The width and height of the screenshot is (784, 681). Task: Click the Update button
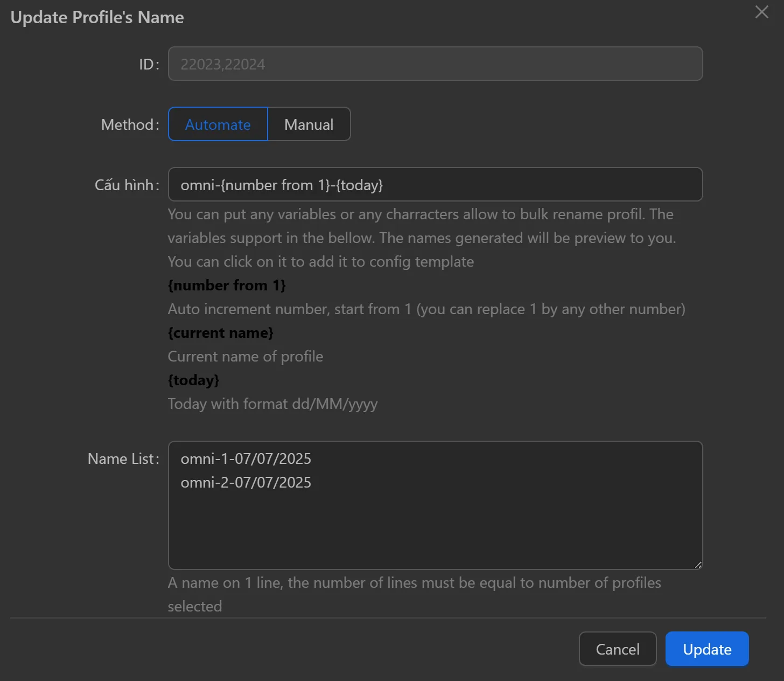click(707, 649)
